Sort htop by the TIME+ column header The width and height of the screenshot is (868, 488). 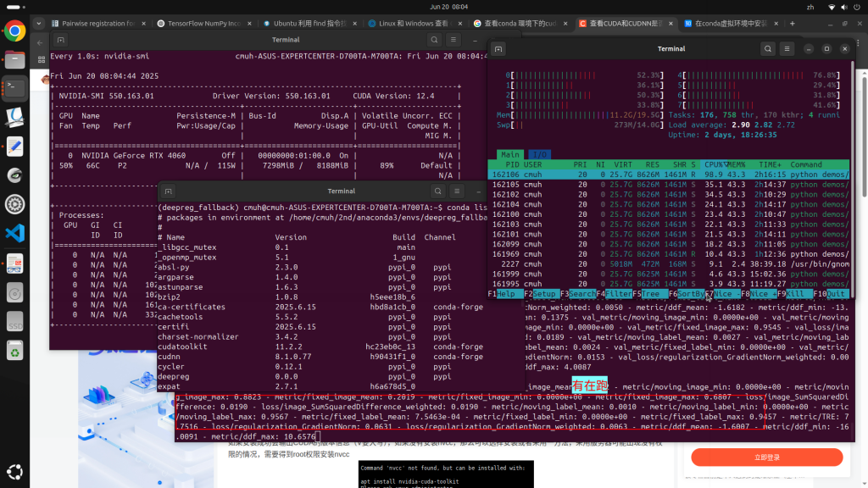coord(770,164)
